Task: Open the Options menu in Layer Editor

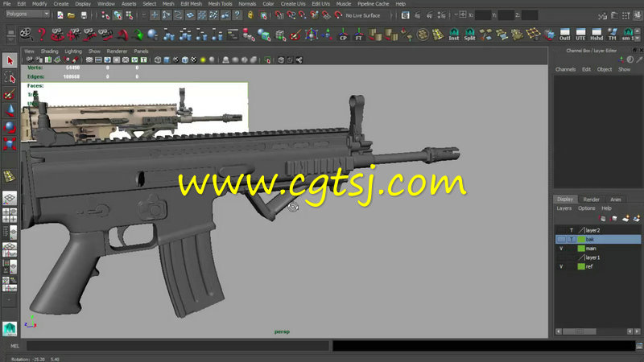Action: pos(587,208)
